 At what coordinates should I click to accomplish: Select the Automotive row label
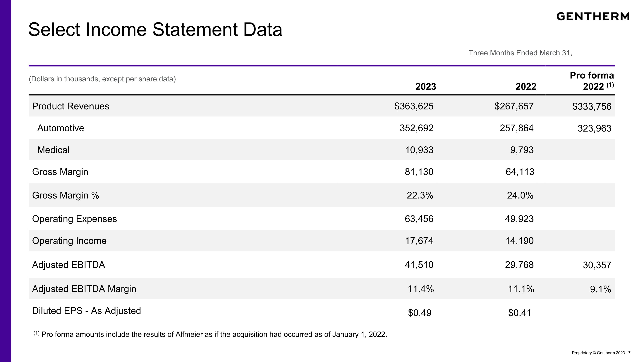[x=61, y=128]
